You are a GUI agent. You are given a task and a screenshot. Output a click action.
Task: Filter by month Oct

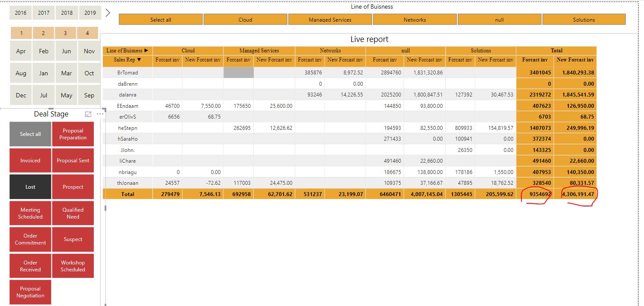click(89, 73)
